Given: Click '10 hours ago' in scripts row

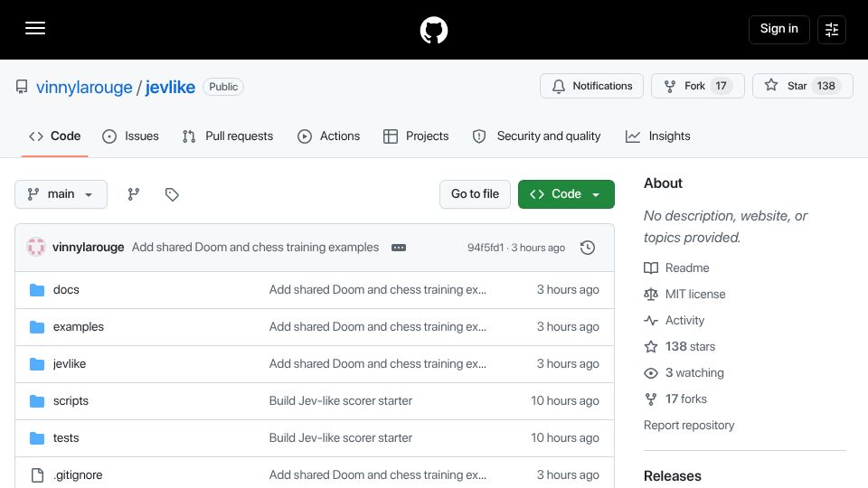Looking at the screenshot, I should pos(564,401).
